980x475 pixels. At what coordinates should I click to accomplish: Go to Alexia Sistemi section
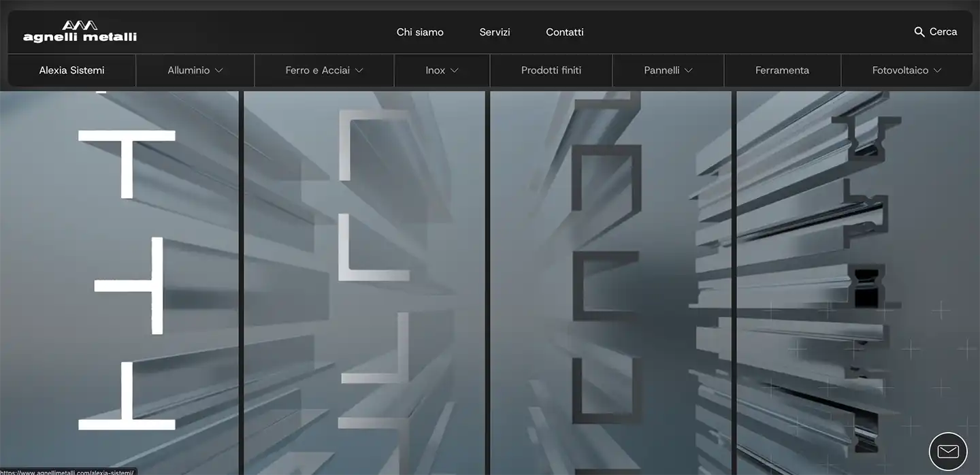(71, 70)
